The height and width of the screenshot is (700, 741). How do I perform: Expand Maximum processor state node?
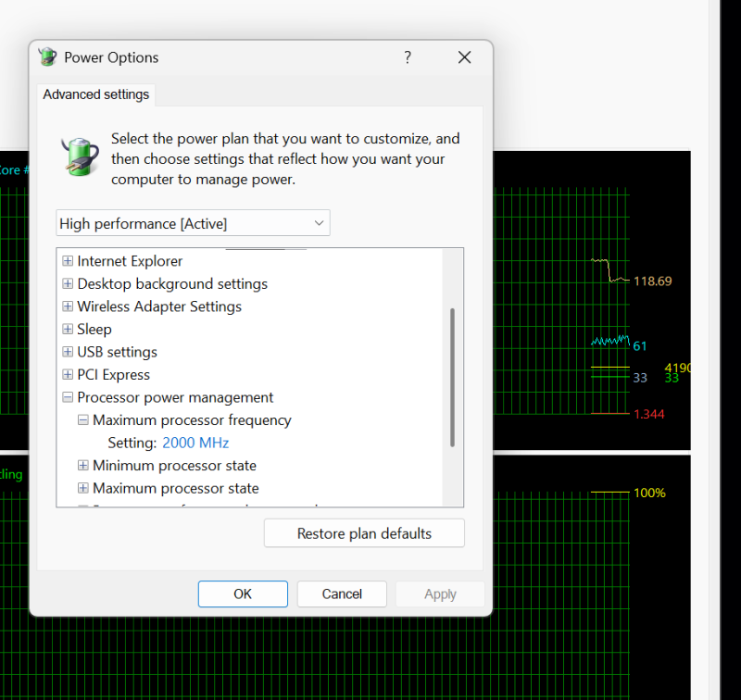click(x=83, y=488)
